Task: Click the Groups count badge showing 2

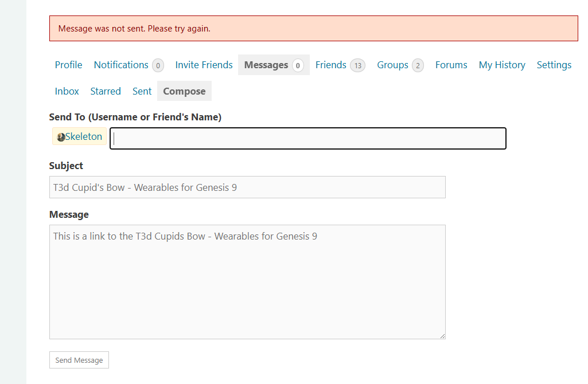Action: [418, 65]
